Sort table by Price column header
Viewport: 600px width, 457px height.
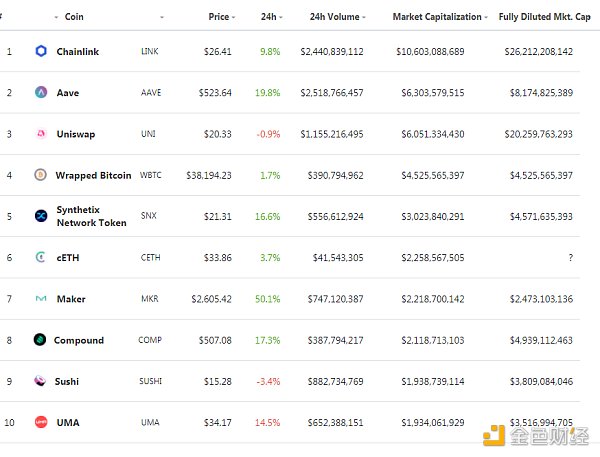tap(219, 17)
